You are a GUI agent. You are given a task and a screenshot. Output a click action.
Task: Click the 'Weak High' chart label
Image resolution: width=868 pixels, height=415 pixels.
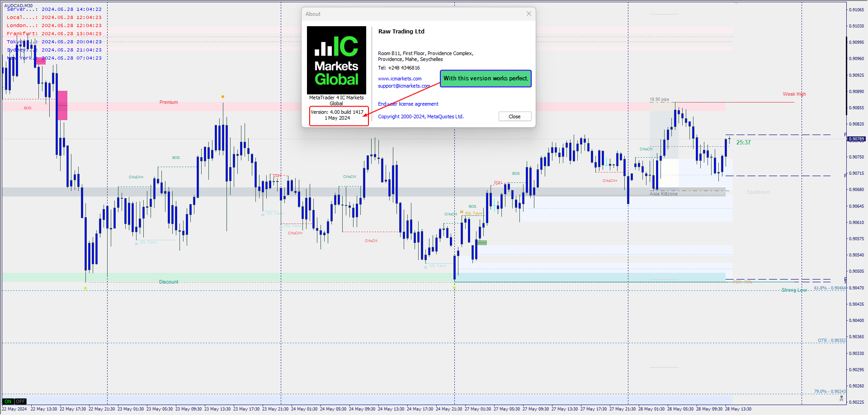794,94
